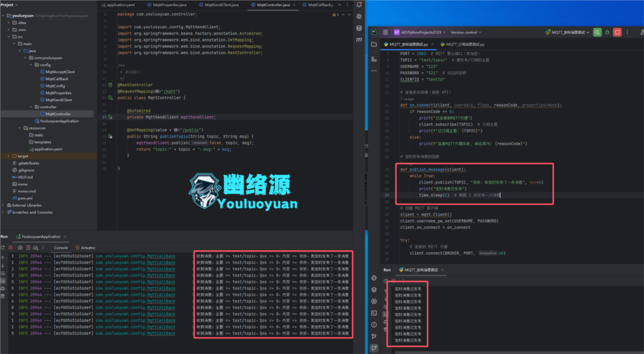Image resolution: width=644 pixels, height=354 pixels.
Task: Toggle scroll to end in IntelliJ console
Action: 3,281
